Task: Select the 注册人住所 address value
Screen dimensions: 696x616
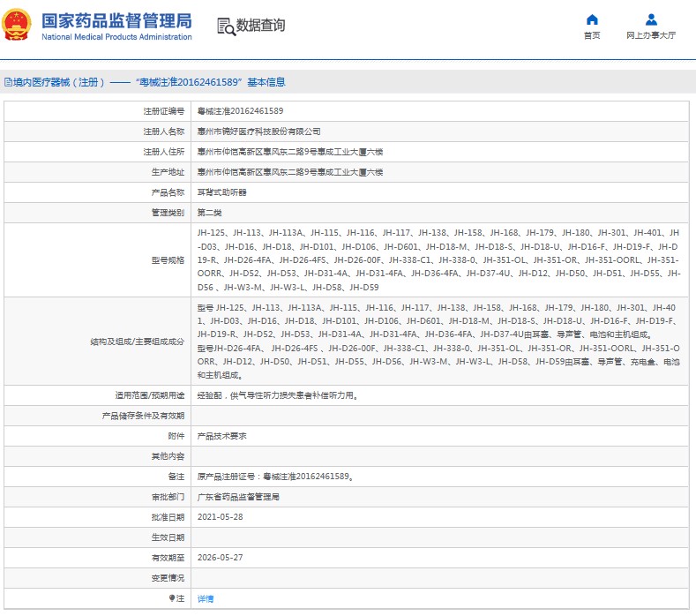Action: click(x=290, y=152)
